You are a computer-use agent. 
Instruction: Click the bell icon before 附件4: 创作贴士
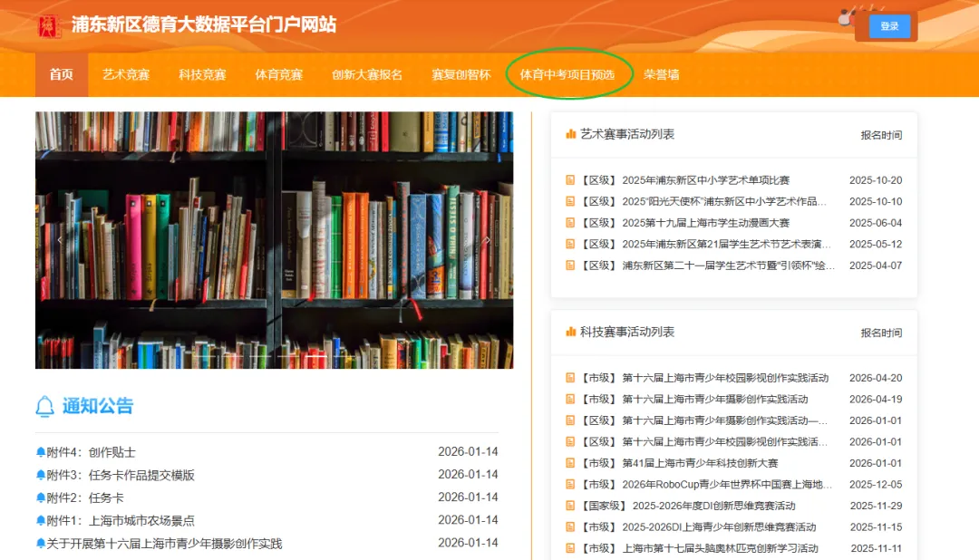[x=39, y=450]
